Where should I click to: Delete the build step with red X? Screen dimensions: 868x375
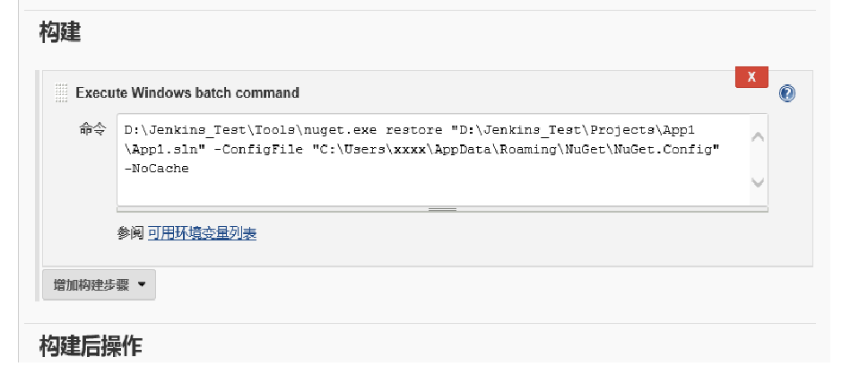[751, 77]
